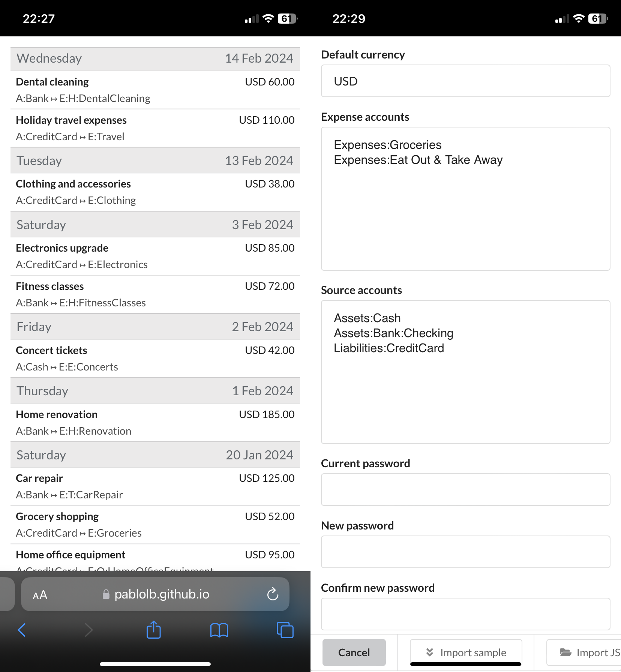Open the Holiday travel expenses entry
The width and height of the screenshot is (621, 672).
point(155,128)
